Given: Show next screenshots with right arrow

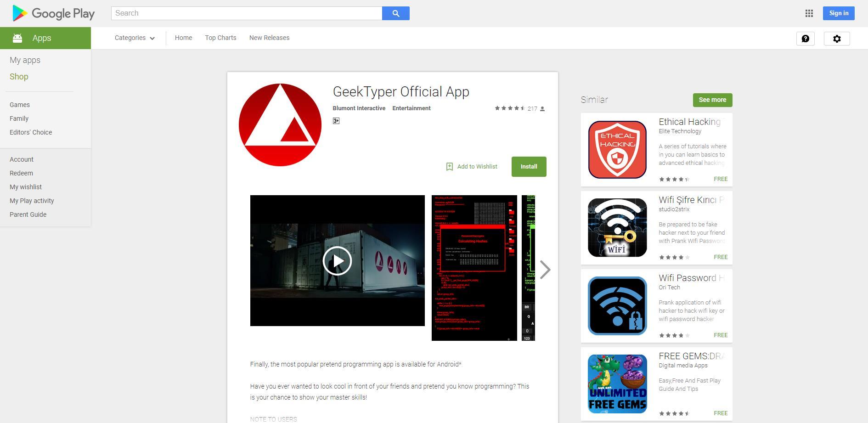Looking at the screenshot, I should coord(545,270).
